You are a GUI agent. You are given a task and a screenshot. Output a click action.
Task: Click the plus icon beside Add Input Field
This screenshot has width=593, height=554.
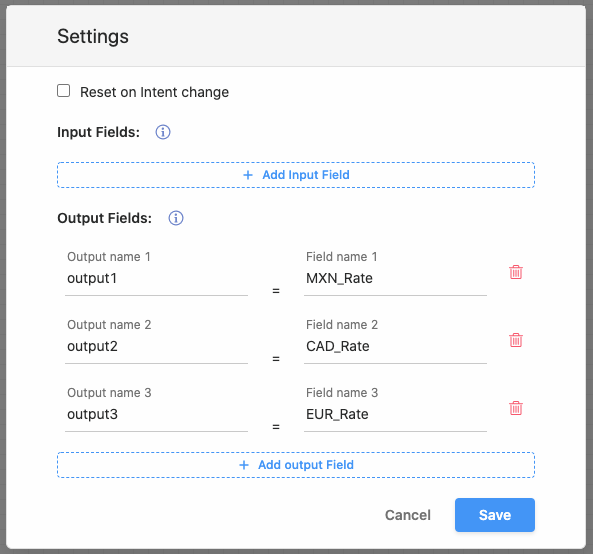tap(248, 175)
